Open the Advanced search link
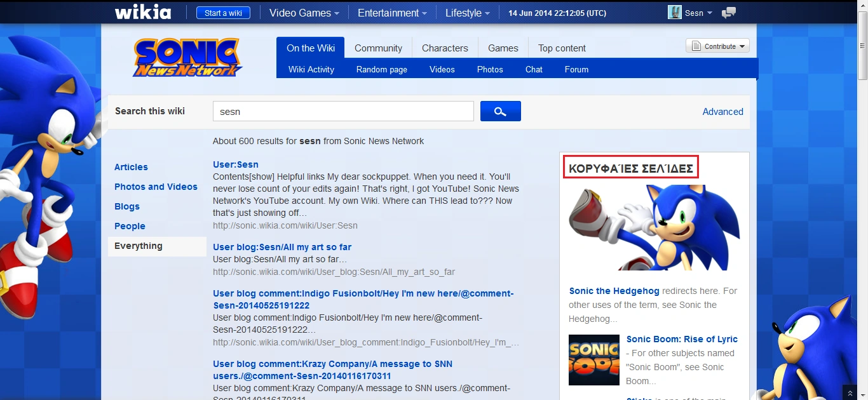This screenshot has width=868, height=400. [x=722, y=112]
